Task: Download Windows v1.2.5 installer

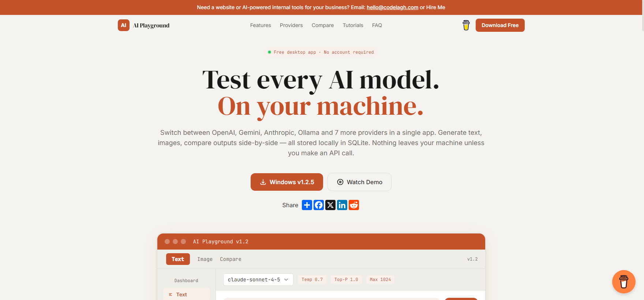Action: (287, 182)
